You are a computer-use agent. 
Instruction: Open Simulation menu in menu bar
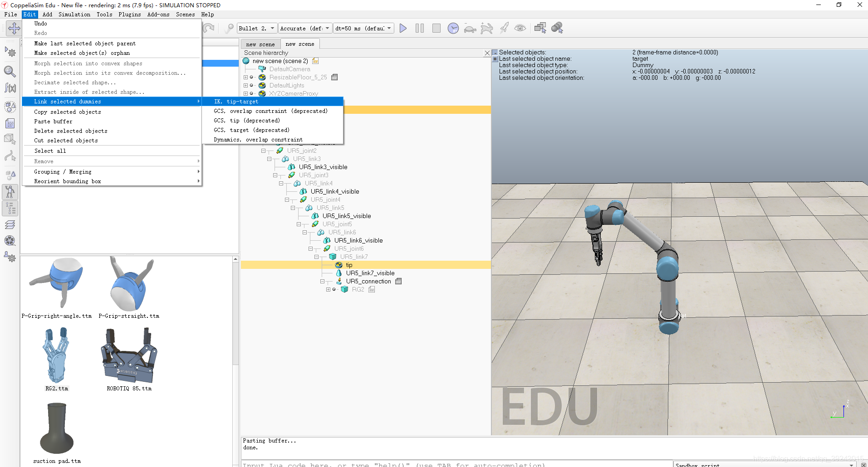click(x=74, y=15)
